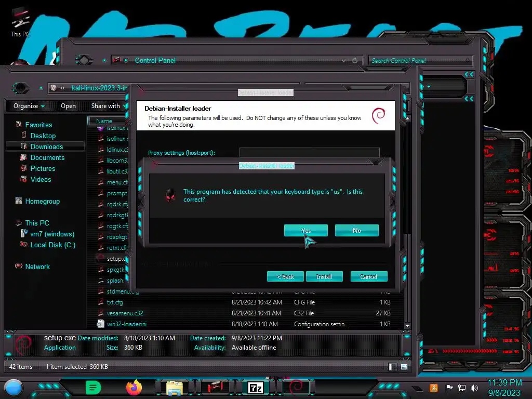Click the vesamenu.c32 file icon
The width and height of the screenshot is (532, 399).
tap(100, 313)
